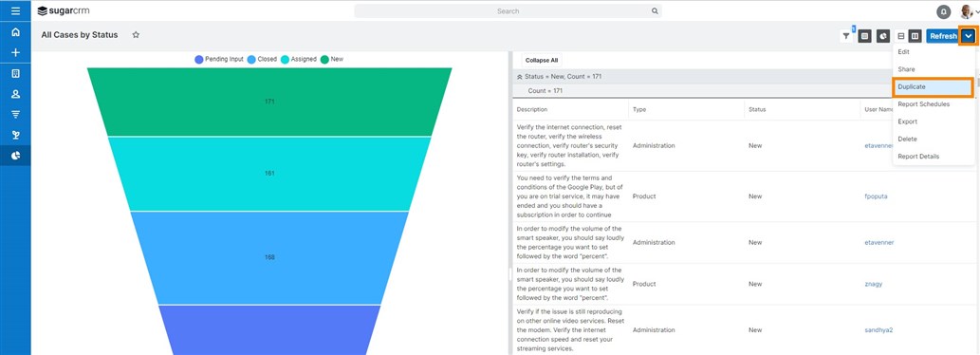
Task: Open user link znagy
Action: click(x=873, y=284)
